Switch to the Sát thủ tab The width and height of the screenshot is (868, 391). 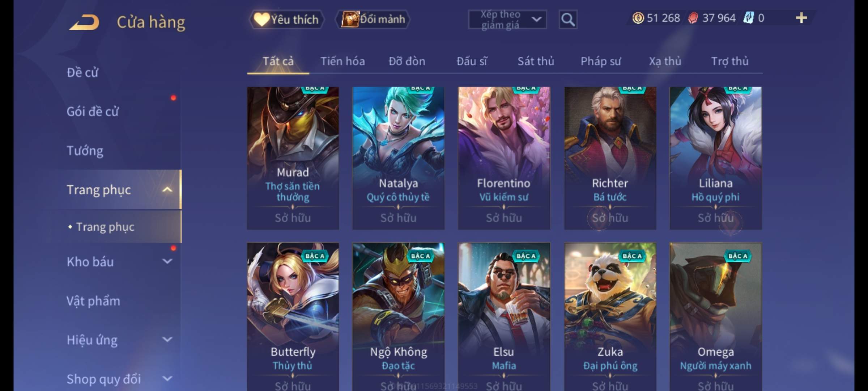(x=536, y=61)
